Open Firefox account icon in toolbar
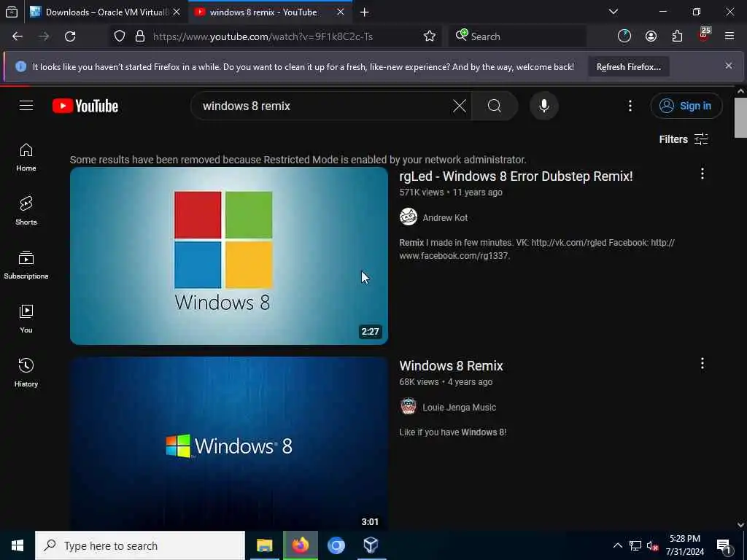The width and height of the screenshot is (747, 560). pos(651,36)
